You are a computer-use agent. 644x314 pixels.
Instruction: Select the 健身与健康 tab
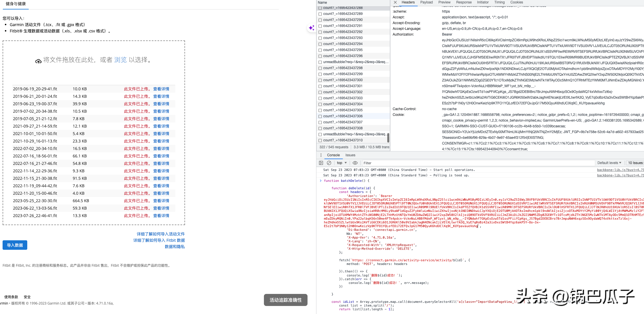[16, 4]
